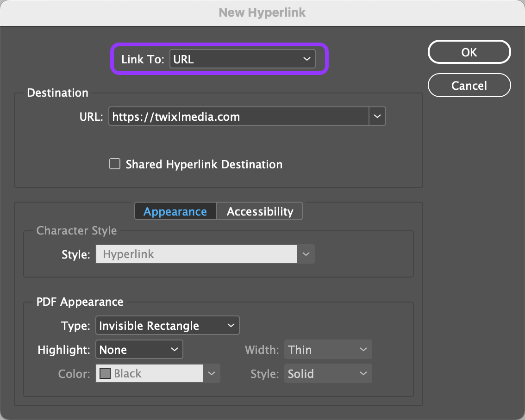This screenshot has height=420, width=525.
Task: Open the Width dropdown set to Thin
Action: (x=328, y=349)
